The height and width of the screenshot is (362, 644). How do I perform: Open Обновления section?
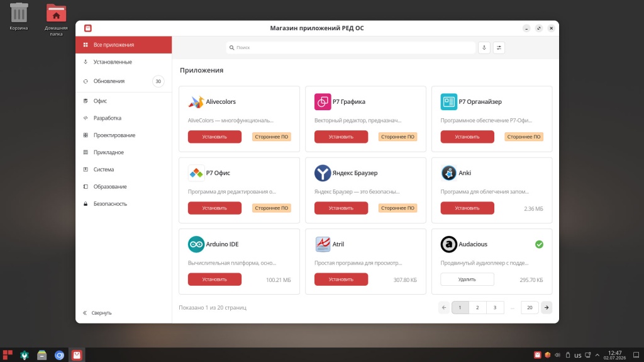point(124,81)
